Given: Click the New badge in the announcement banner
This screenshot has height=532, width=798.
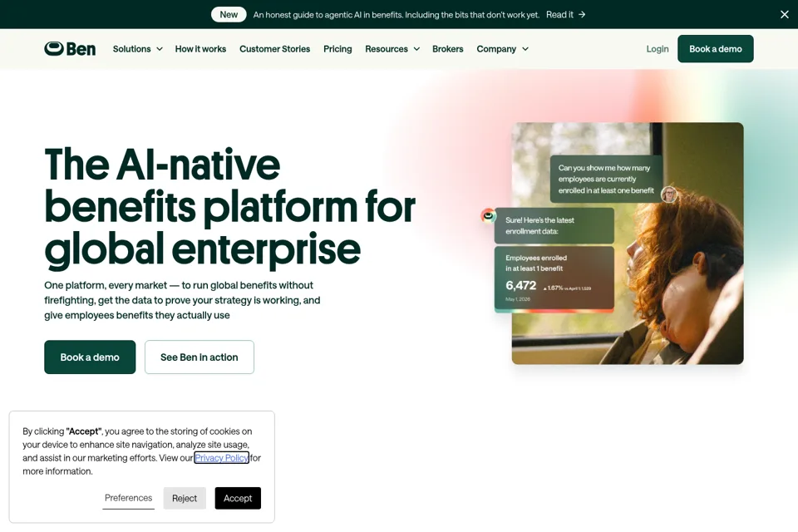Looking at the screenshot, I should (x=229, y=14).
